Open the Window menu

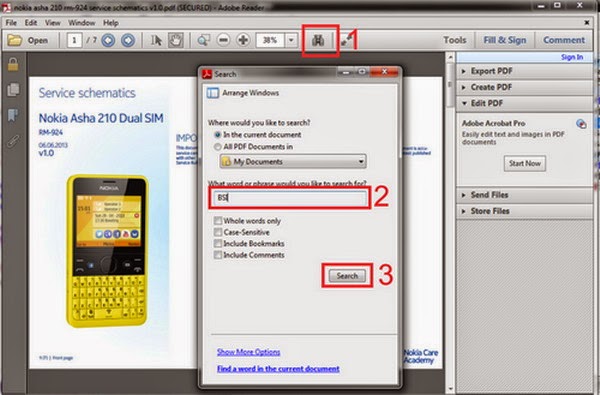(82, 23)
